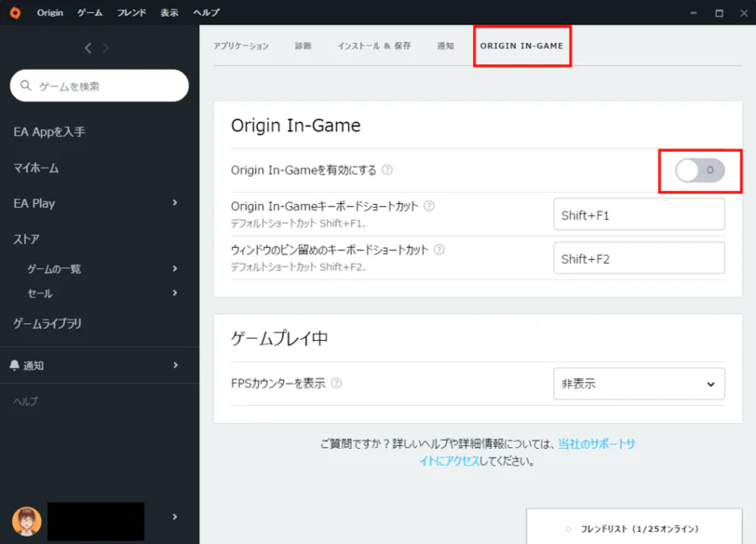Open help icon for FPSカウンターを表示
Viewport: 756px width, 544px height.
pyautogui.click(x=336, y=383)
